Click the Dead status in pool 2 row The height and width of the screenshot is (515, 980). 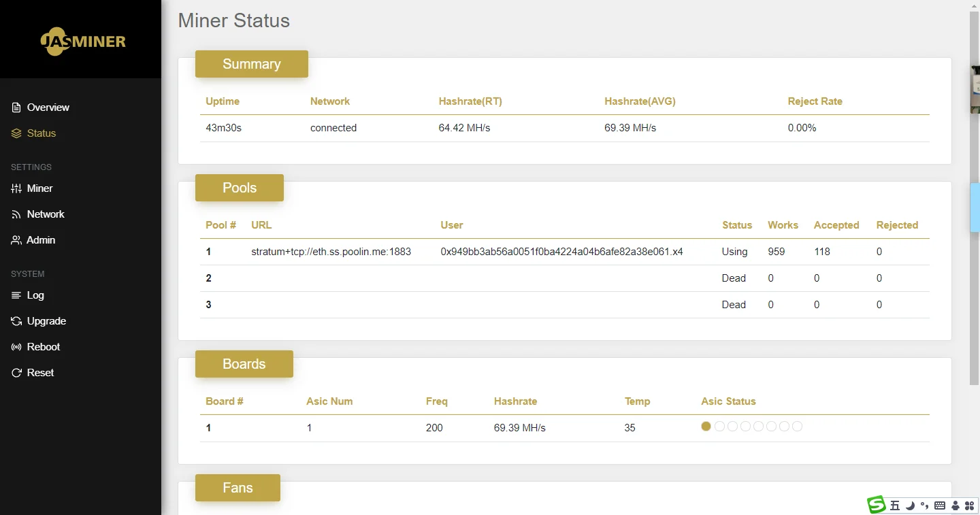(x=734, y=278)
